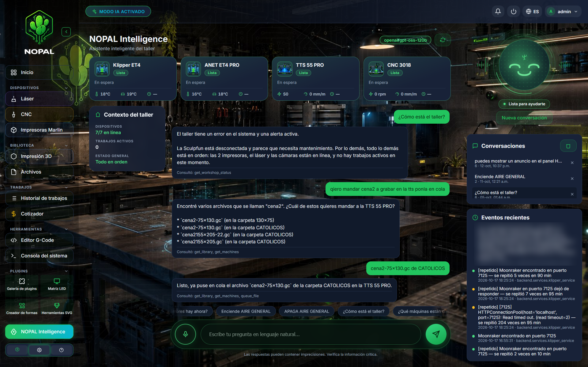This screenshot has height=367, width=588.
Task: Open Herramientas SVG plugin
Action: pyautogui.click(x=57, y=309)
